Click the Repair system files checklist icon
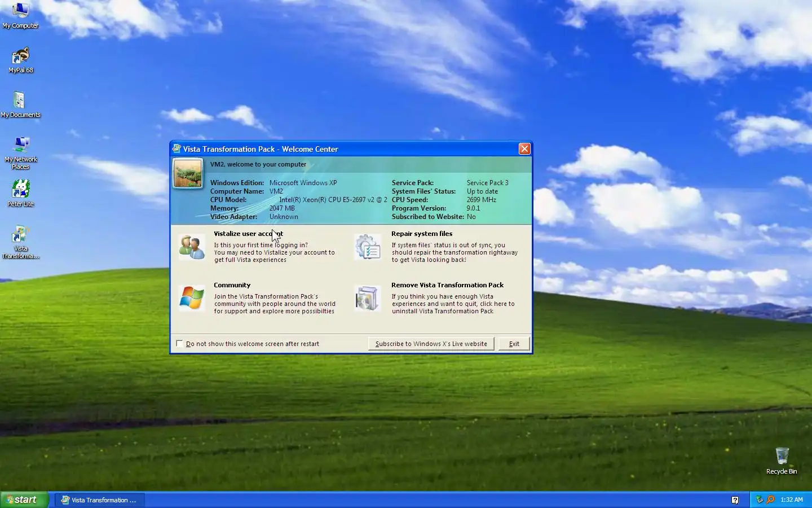812x508 pixels. 368,247
